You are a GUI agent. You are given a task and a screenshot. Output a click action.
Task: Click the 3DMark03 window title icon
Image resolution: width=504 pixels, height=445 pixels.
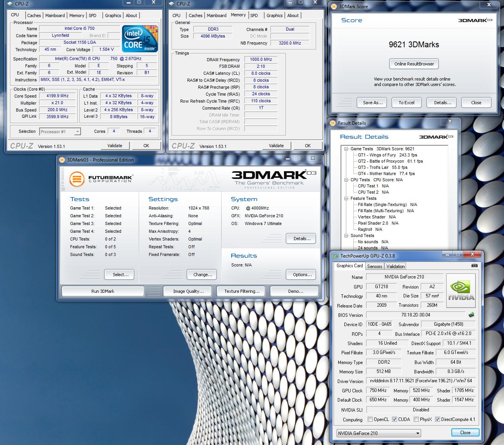click(x=62, y=160)
